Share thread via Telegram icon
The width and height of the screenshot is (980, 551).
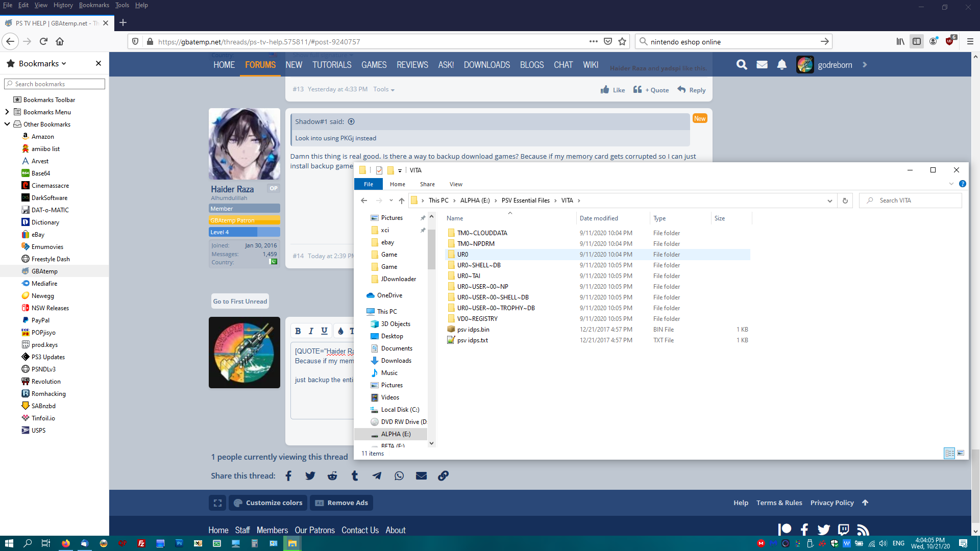(x=377, y=475)
